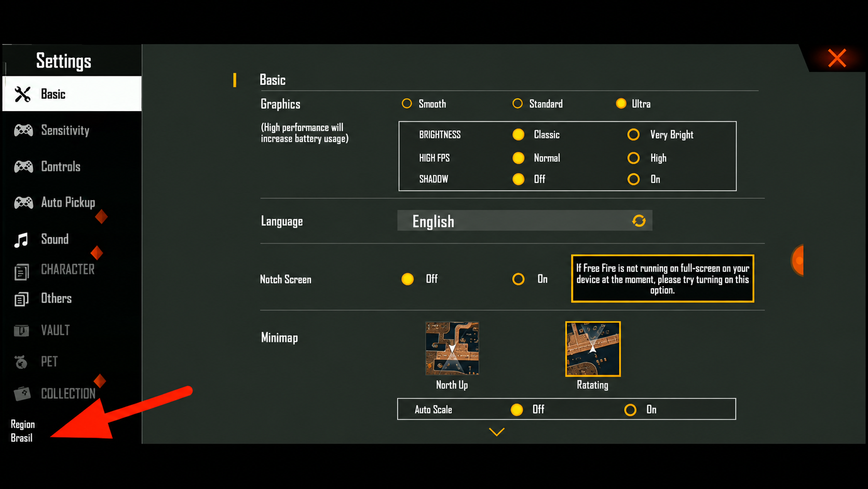868x489 pixels.
Task: Click the Vault icon in sidebar
Action: [x=21, y=331]
